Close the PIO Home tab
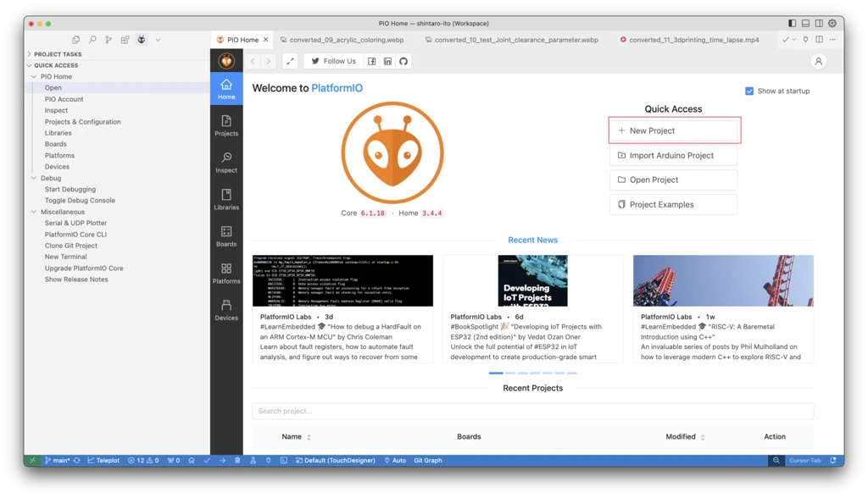 (x=265, y=40)
